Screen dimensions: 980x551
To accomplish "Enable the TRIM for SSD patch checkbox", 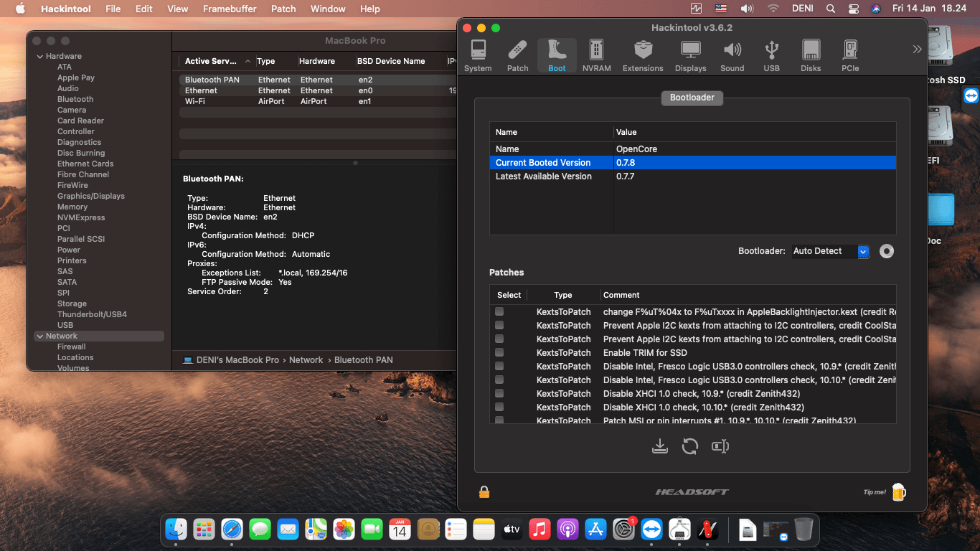I will 499,353.
